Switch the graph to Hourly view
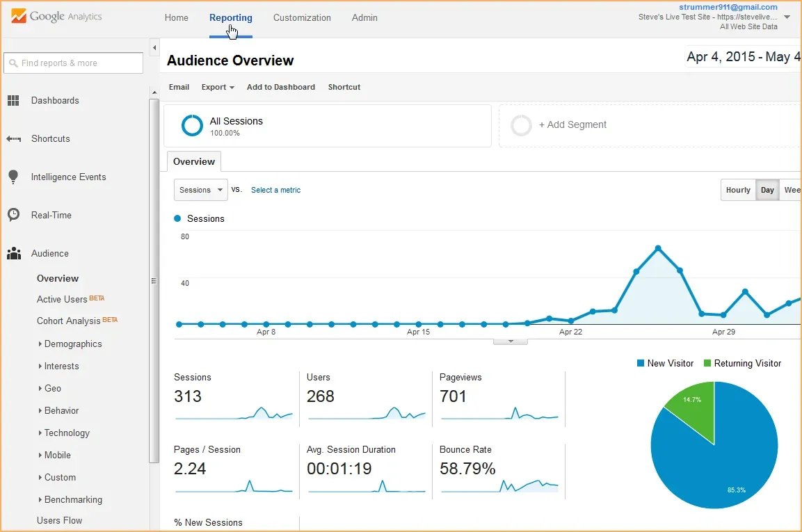This screenshot has height=532, width=802. pyautogui.click(x=738, y=189)
